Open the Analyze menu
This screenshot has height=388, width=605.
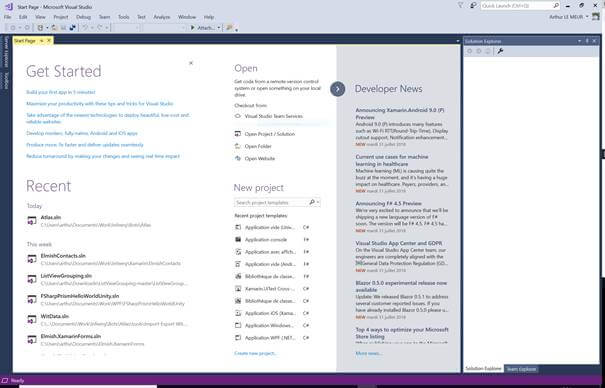pyautogui.click(x=162, y=17)
